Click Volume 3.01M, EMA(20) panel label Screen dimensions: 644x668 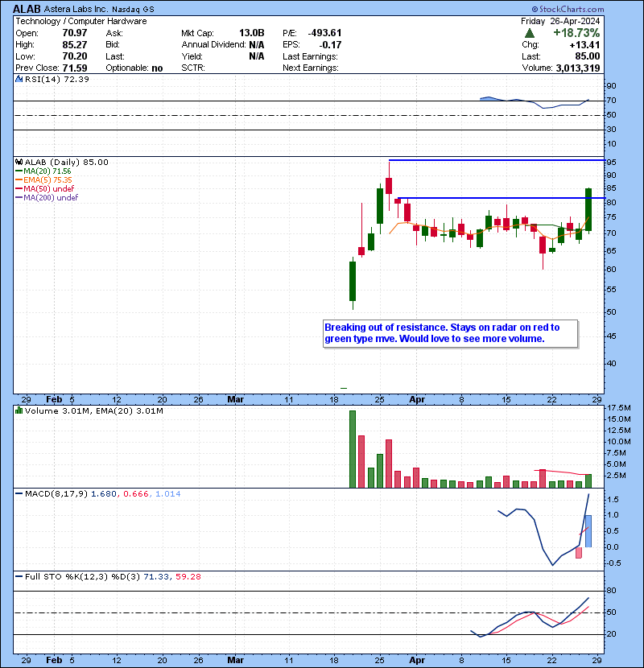[x=93, y=410]
